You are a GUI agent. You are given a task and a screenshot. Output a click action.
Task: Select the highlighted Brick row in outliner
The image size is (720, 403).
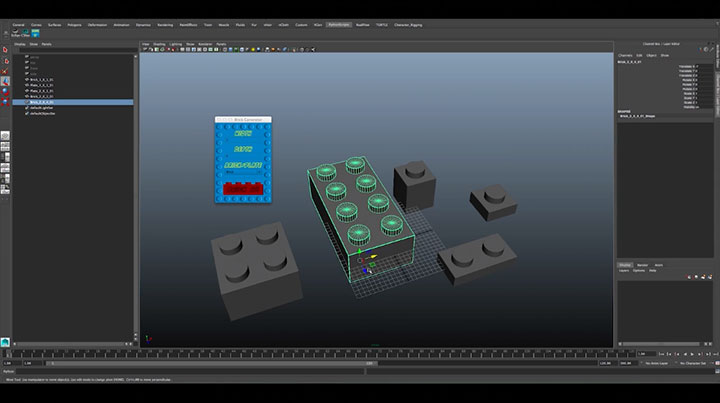tap(73, 102)
